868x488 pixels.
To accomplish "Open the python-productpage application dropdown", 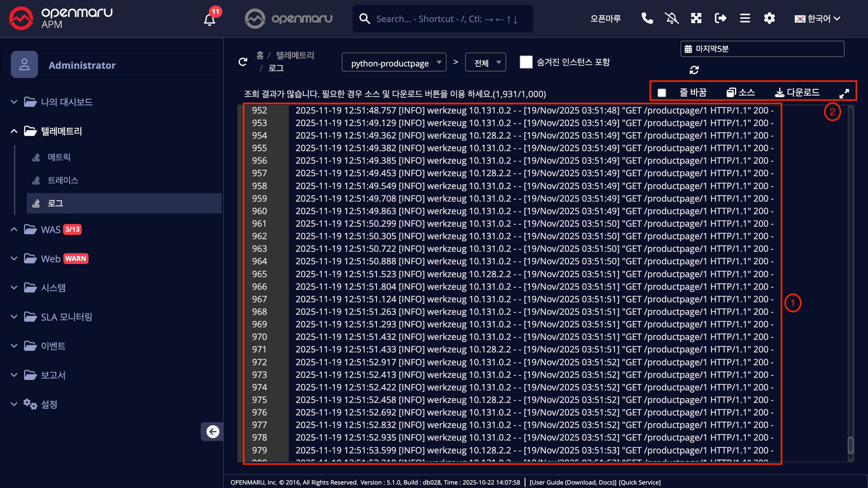I will 394,63.
